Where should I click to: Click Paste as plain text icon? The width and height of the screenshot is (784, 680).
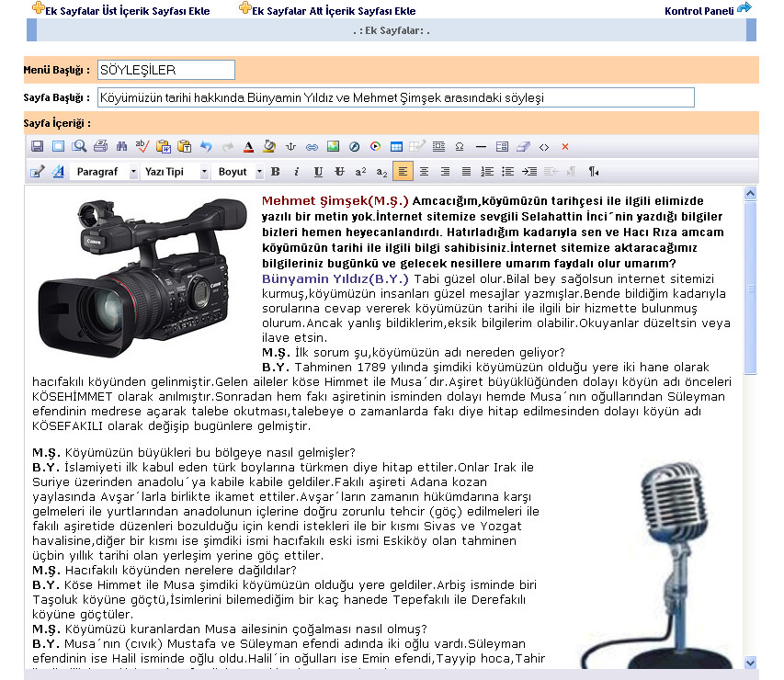point(185,146)
